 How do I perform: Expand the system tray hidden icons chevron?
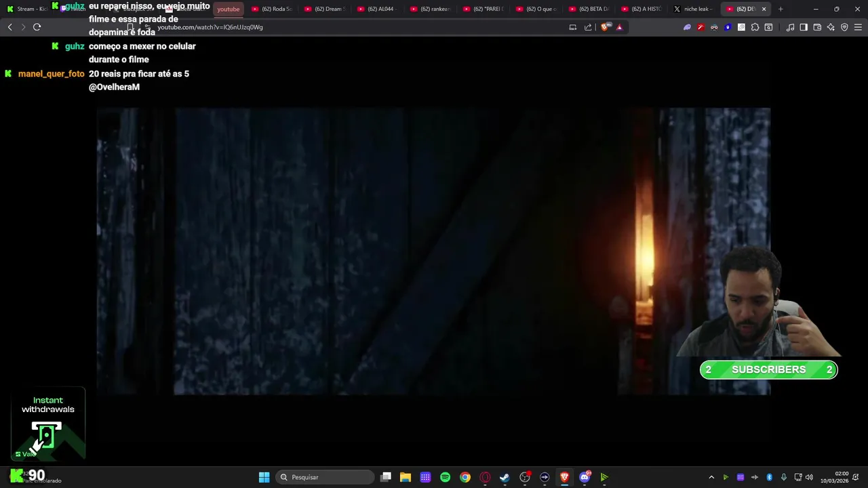[711, 477]
